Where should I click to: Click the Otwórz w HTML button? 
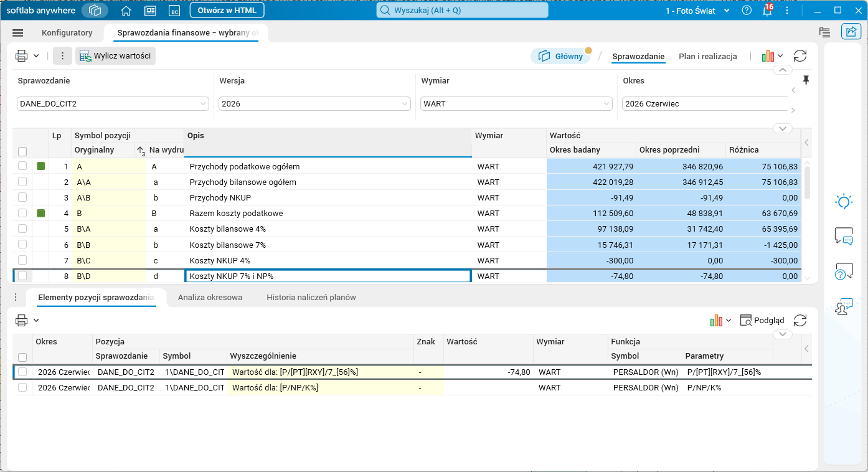(x=227, y=11)
